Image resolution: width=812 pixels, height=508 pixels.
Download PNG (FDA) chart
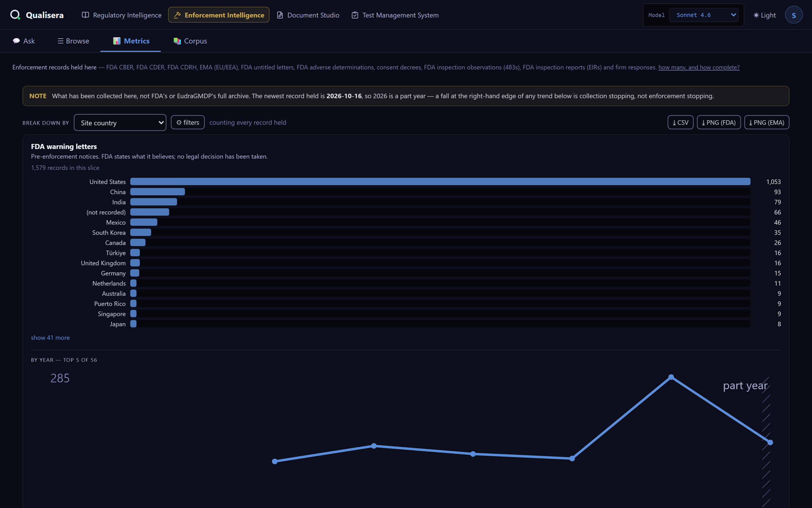tap(718, 123)
